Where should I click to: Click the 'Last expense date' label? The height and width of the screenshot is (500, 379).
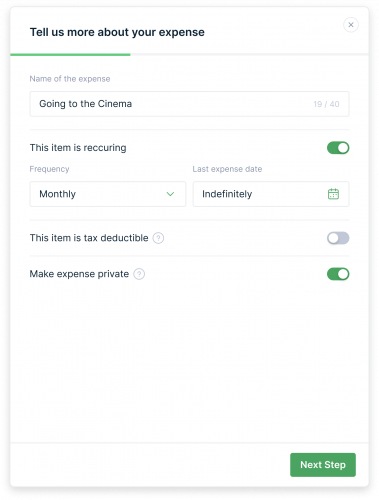(227, 169)
